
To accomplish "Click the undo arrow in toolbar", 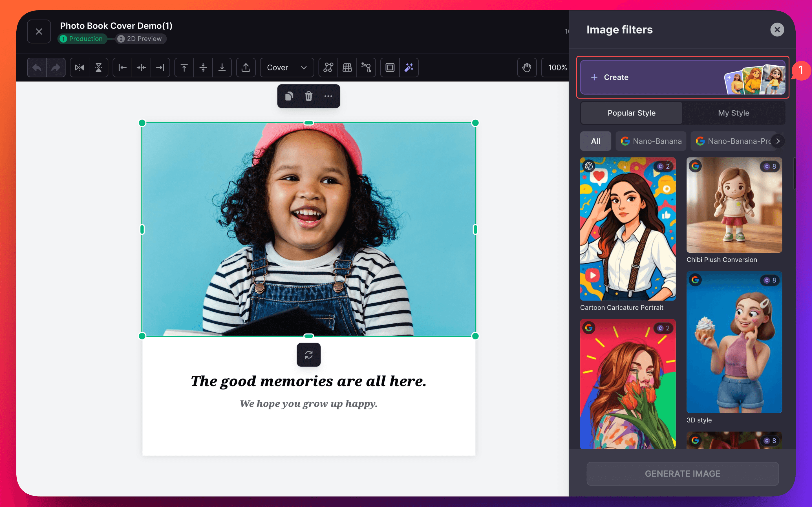I will 37,67.
